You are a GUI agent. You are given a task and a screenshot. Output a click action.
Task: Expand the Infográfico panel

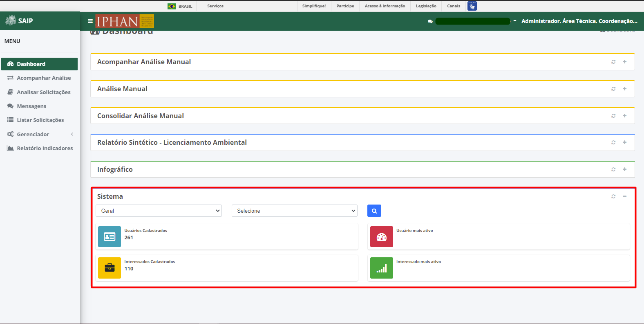pyautogui.click(x=625, y=169)
